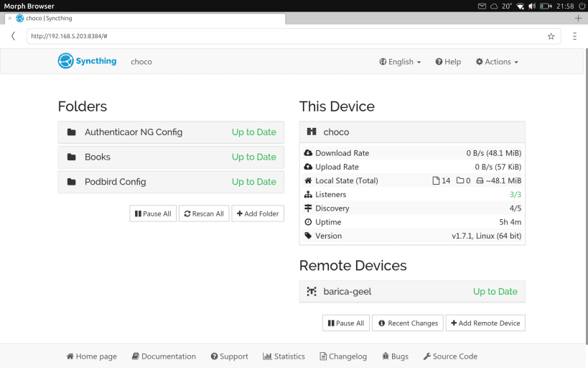The image size is (588, 368).
Task: Open the English language dropdown
Action: pos(400,62)
